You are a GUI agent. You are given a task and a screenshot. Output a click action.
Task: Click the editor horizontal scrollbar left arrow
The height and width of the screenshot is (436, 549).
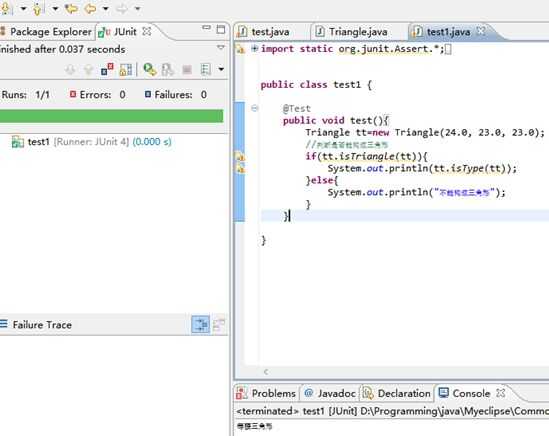point(266,372)
